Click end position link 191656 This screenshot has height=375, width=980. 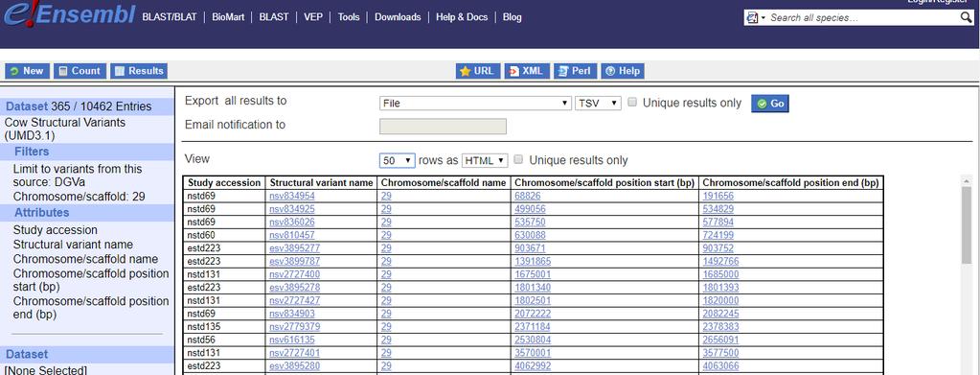(718, 196)
